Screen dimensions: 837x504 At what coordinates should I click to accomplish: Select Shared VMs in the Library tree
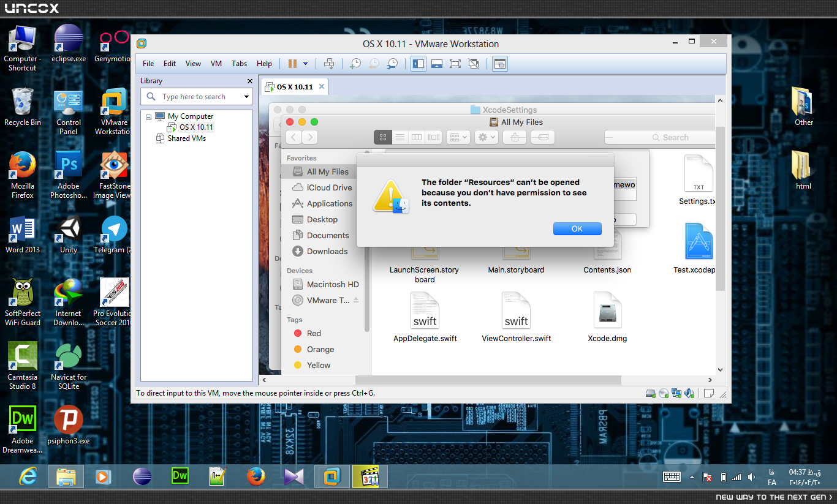[x=187, y=138]
